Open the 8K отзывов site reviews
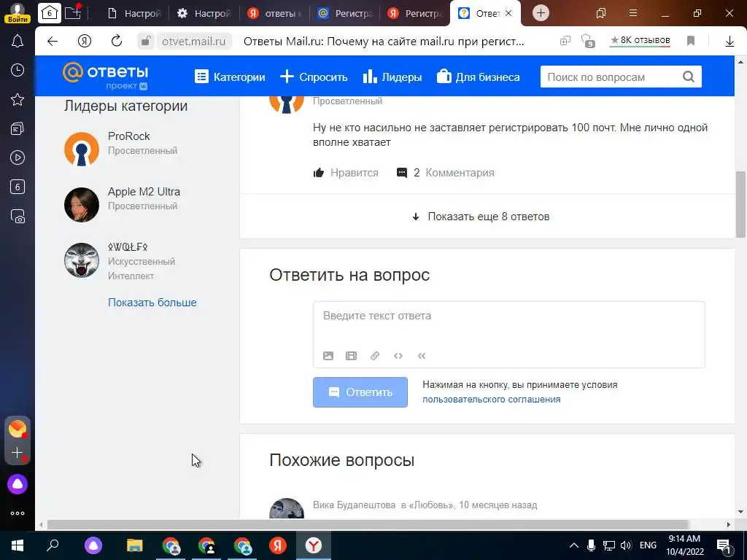 coord(640,41)
